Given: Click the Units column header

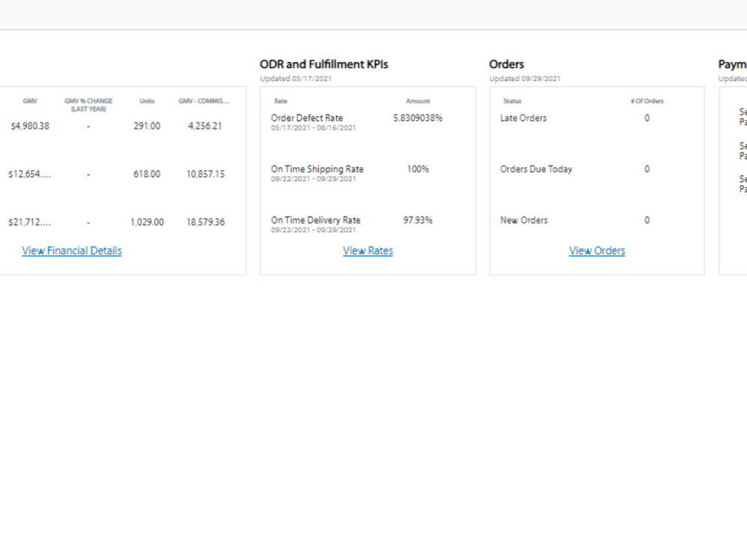Looking at the screenshot, I should pos(146,101).
